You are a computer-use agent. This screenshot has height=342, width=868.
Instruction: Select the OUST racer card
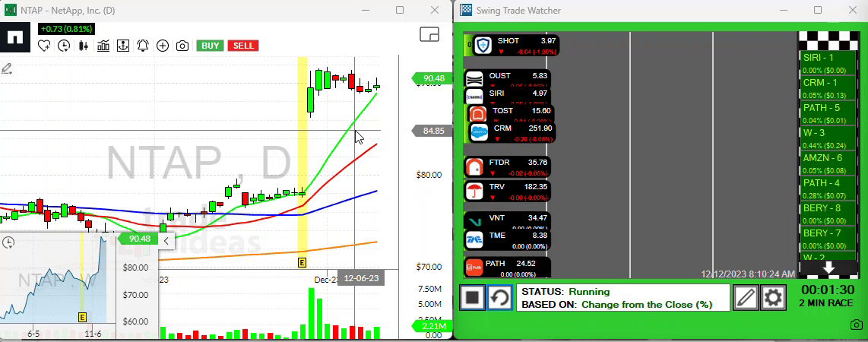[507, 78]
